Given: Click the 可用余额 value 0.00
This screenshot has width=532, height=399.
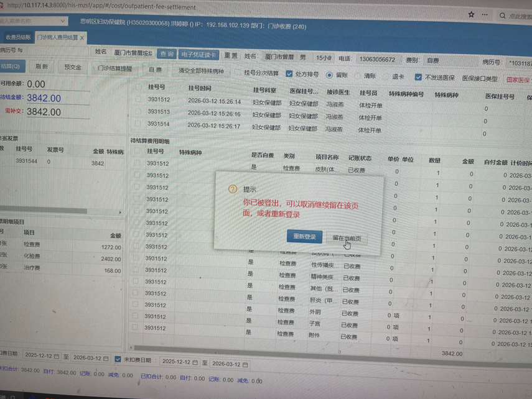Looking at the screenshot, I should point(36,84).
